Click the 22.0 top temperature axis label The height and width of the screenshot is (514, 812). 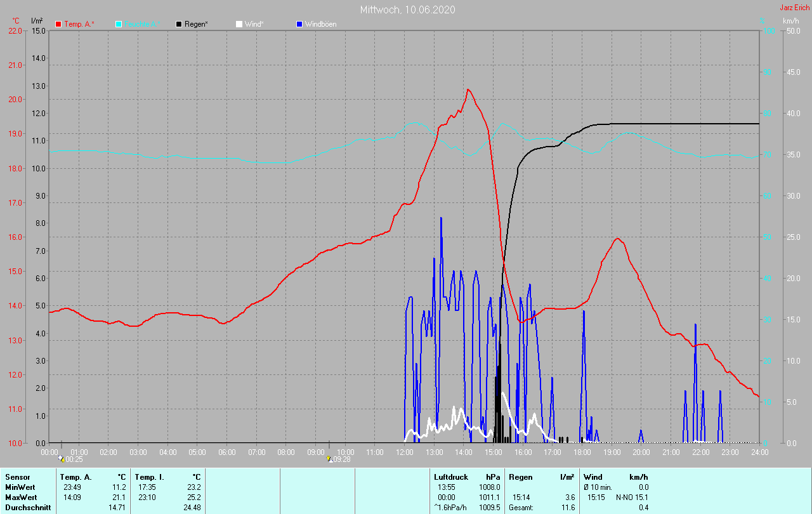15,30
